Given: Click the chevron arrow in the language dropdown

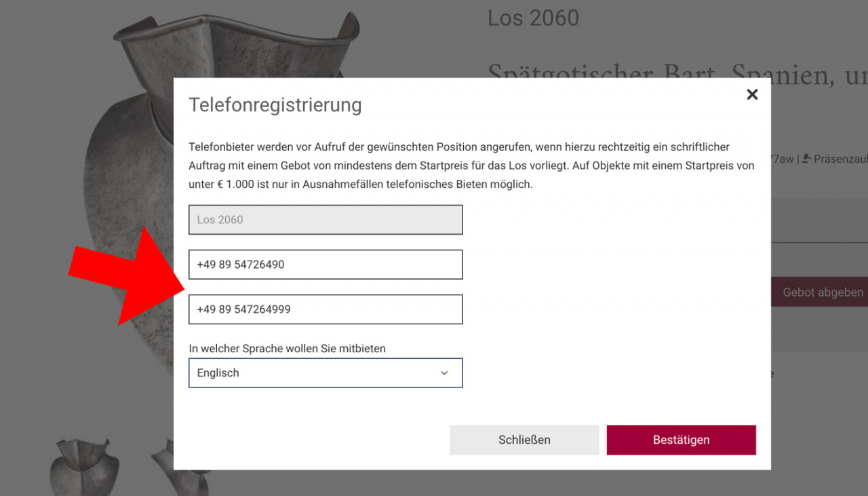Looking at the screenshot, I should coord(444,373).
